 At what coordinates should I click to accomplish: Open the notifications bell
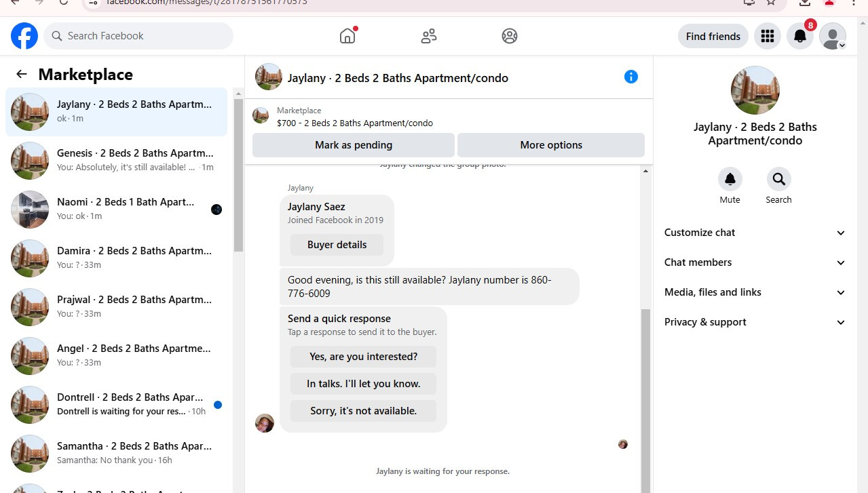(x=800, y=36)
